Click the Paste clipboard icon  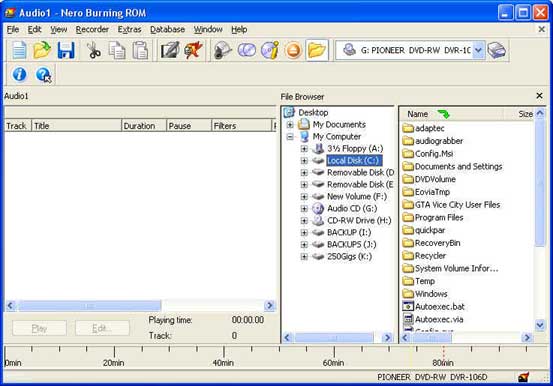click(x=140, y=50)
